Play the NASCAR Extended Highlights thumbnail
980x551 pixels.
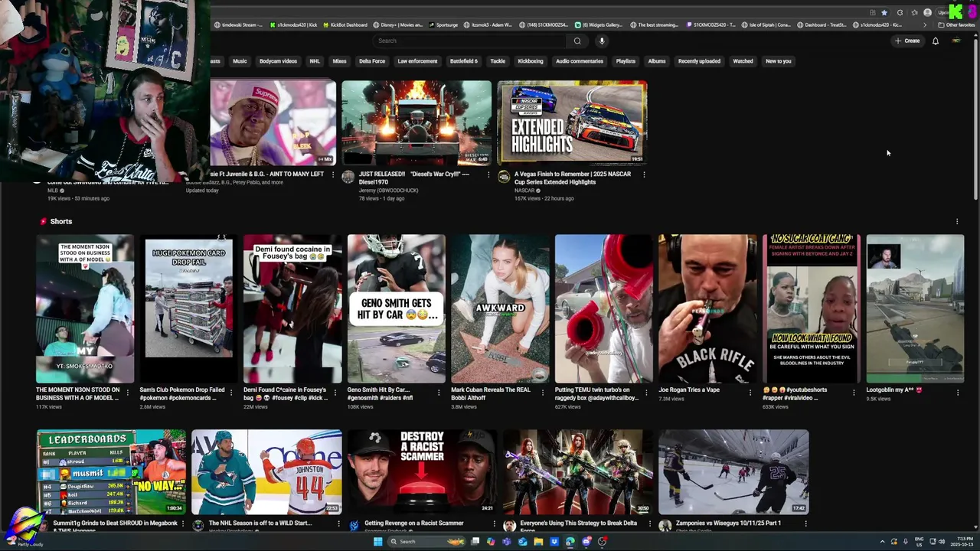click(x=573, y=123)
